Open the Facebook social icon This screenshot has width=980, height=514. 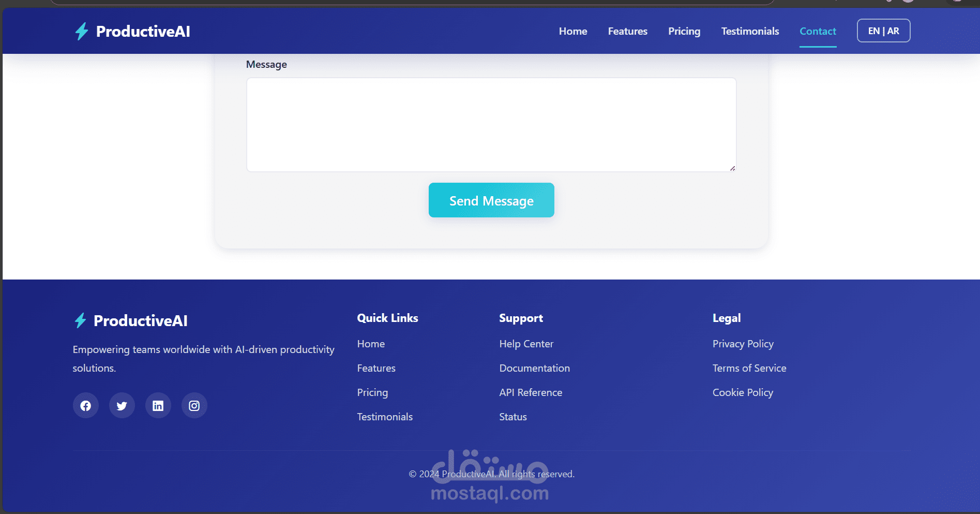(86, 406)
